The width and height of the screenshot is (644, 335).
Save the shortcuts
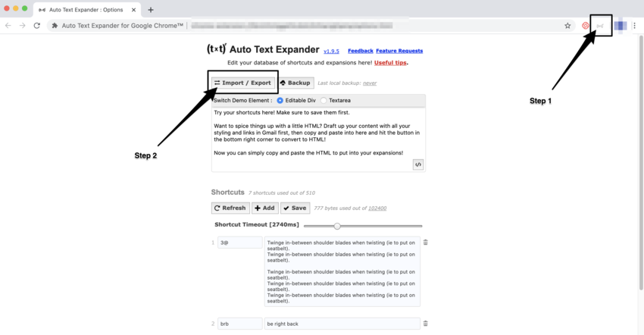295,208
